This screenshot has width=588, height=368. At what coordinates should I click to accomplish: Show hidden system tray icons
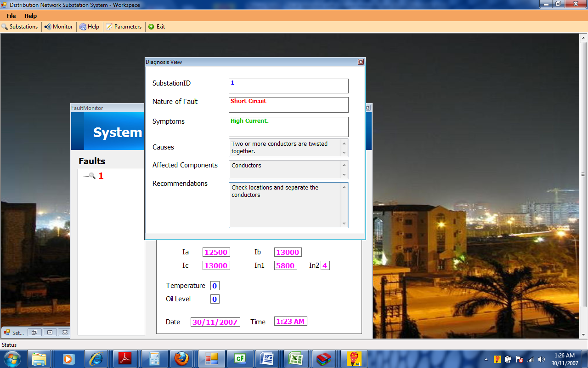coord(486,359)
